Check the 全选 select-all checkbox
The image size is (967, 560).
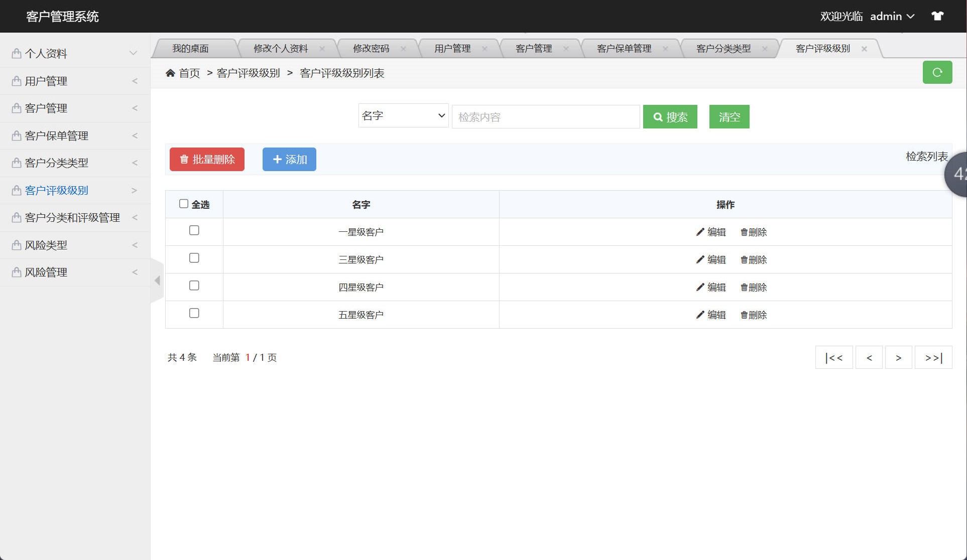click(184, 202)
